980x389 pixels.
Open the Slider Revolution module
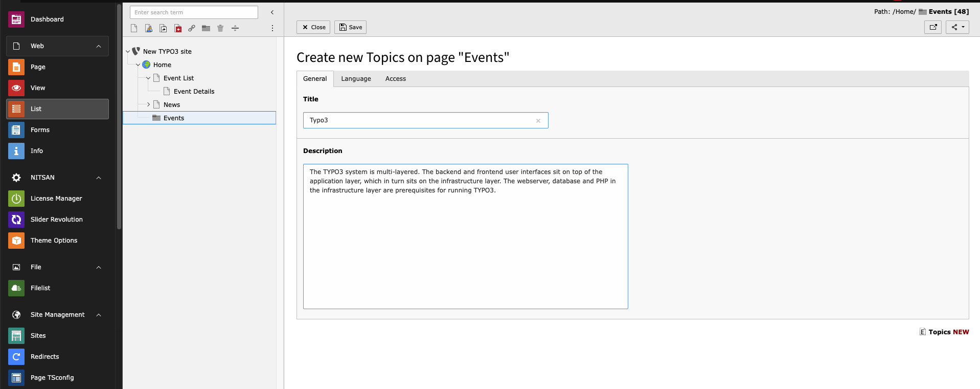tap(57, 220)
